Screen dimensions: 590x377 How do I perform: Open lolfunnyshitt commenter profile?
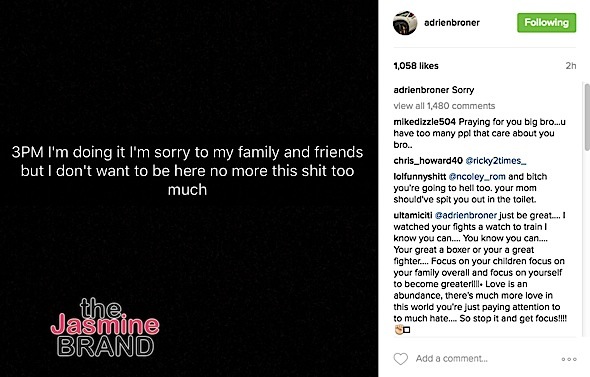[420, 176]
